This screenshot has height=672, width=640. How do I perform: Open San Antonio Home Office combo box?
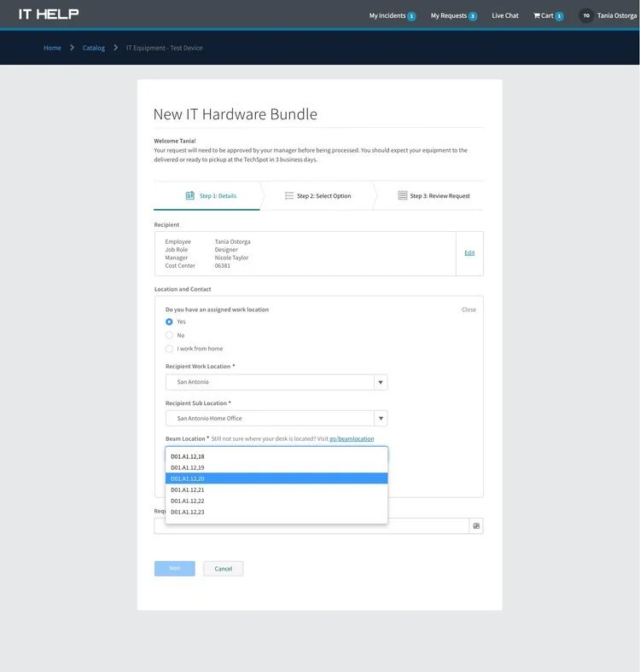click(x=276, y=418)
